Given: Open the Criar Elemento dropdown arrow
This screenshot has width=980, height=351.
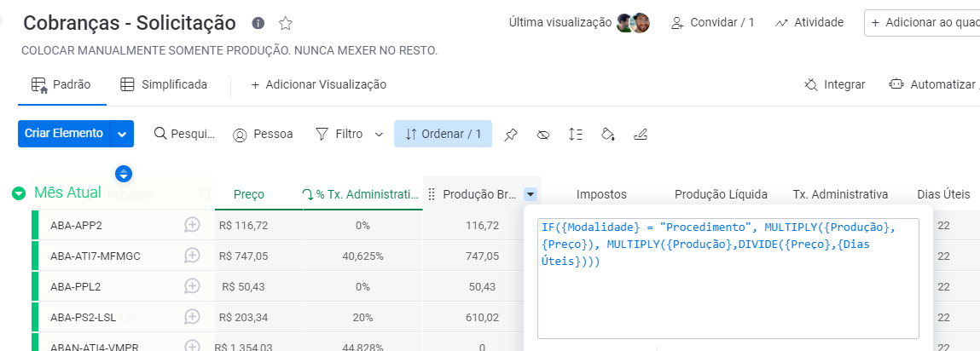Looking at the screenshot, I should coord(123,134).
